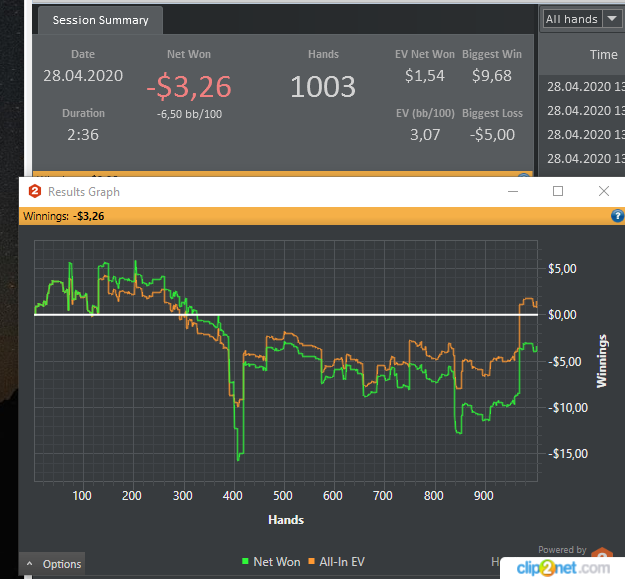Click the Biggest Win value $9,68
Viewport: 625px width, 579px height.
coord(491,75)
